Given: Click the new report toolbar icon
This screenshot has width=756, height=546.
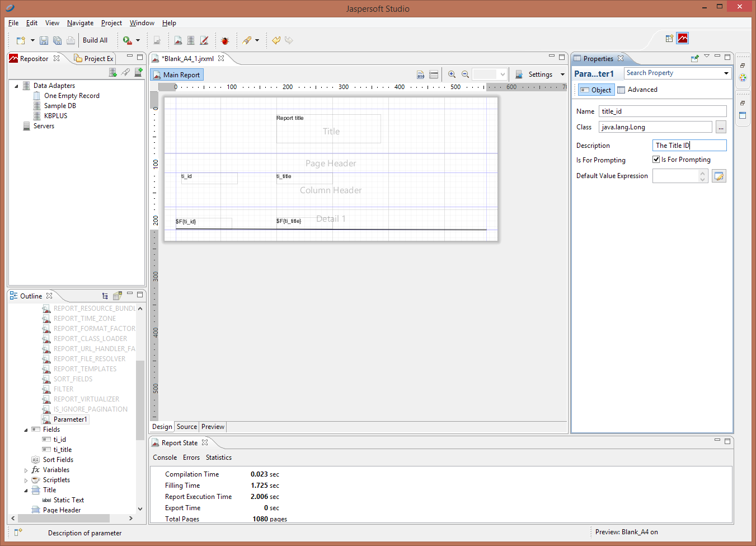Looking at the screenshot, I should (x=178, y=40).
